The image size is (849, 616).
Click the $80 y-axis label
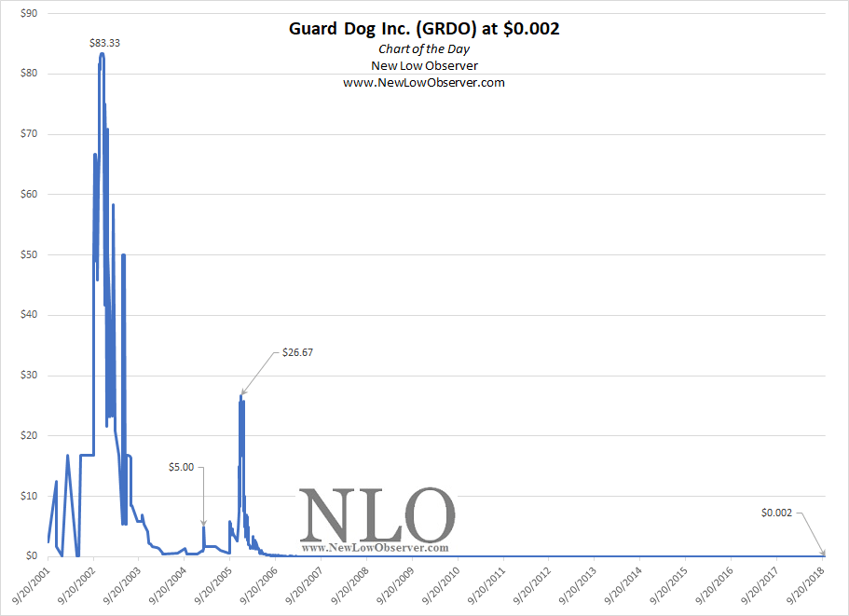[x=29, y=73]
